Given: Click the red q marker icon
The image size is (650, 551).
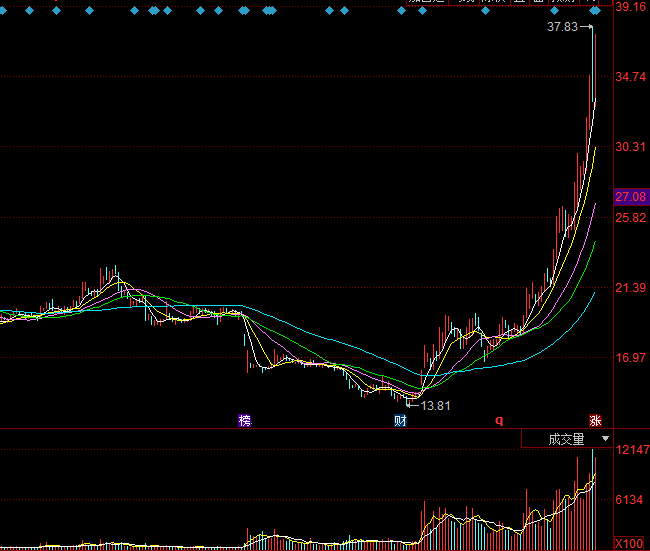Looking at the screenshot, I should point(499,420).
